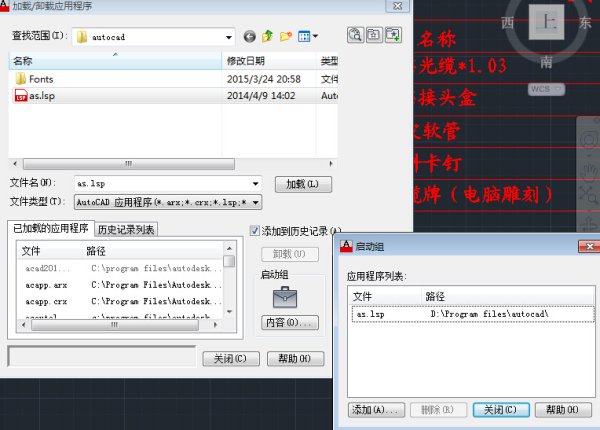Click 关闭(C) in 启动组 dialog
The image size is (600, 430).
(501, 410)
